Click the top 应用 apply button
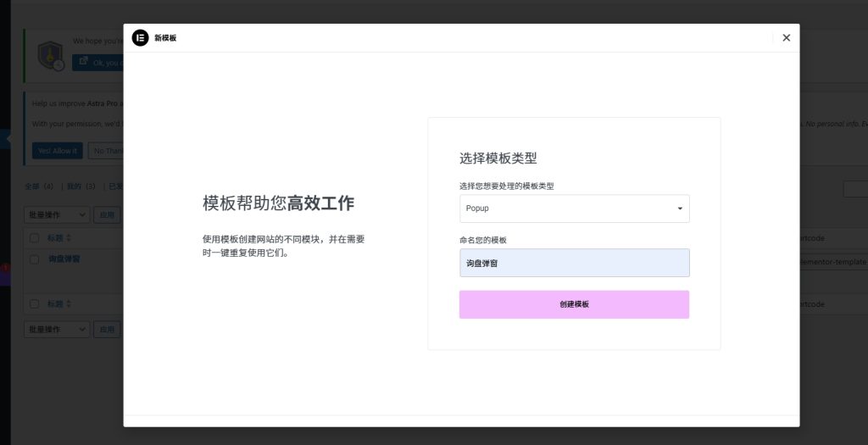 tap(107, 214)
